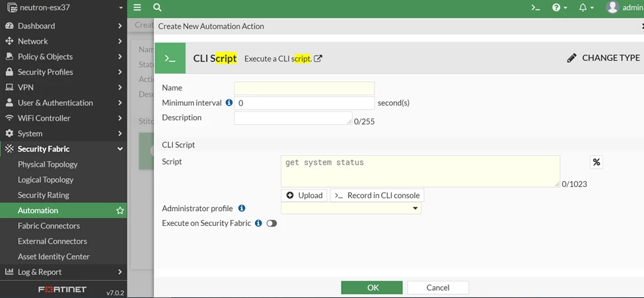Click the search magnifier icon
The height and width of the screenshot is (298, 644).
pyautogui.click(x=157, y=7)
